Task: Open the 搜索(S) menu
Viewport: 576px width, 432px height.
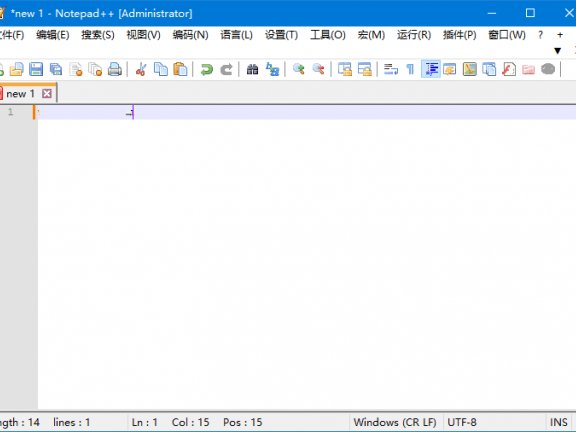Action: tap(98, 35)
